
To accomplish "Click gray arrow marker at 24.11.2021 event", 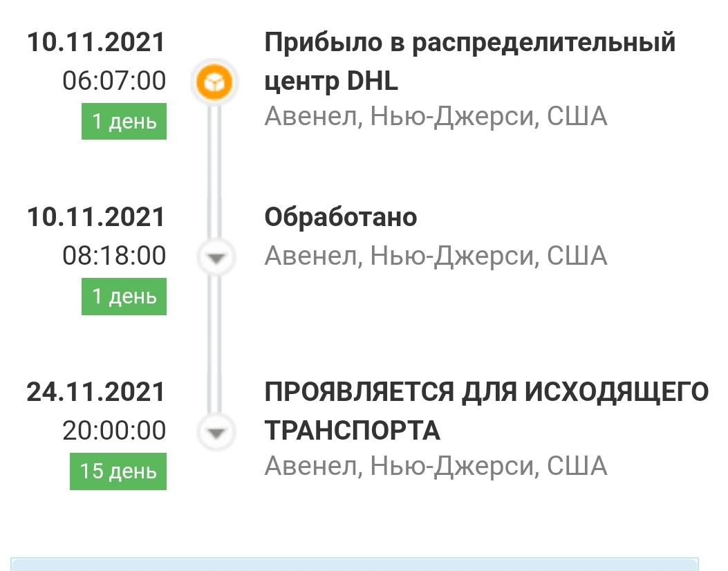I will pyautogui.click(x=217, y=432).
